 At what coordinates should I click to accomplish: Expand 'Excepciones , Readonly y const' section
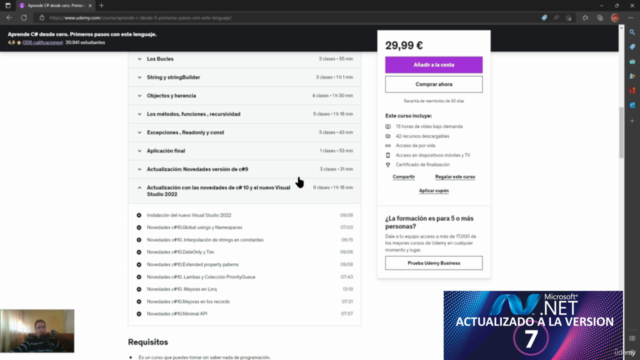[244, 133]
